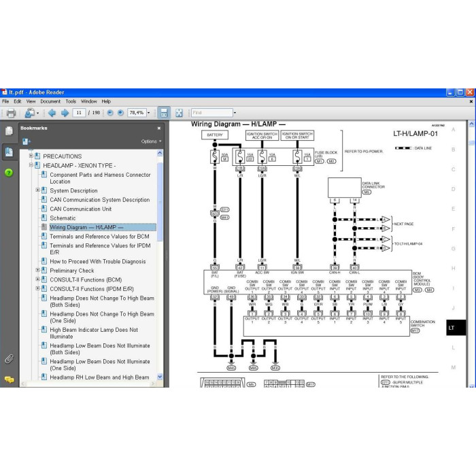This screenshot has height=476, width=476.
Task: Expand the System Description bookmark
Action: (37, 190)
